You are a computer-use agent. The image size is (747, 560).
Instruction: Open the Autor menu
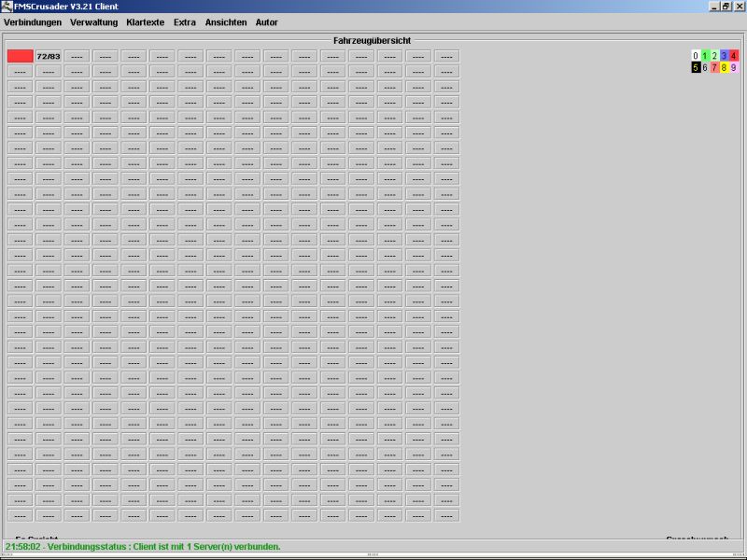click(x=266, y=21)
